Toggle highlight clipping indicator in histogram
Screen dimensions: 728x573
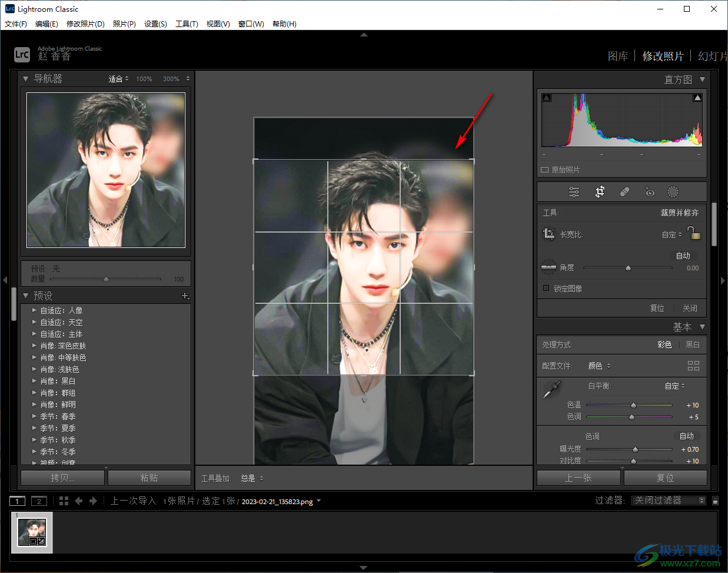tap(697, 98)
